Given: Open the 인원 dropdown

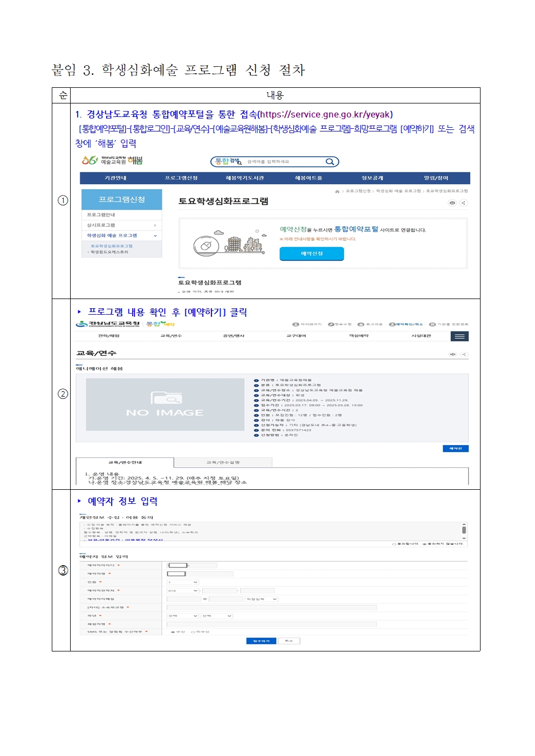Looking at the screenshot, I should pos(183,582).
